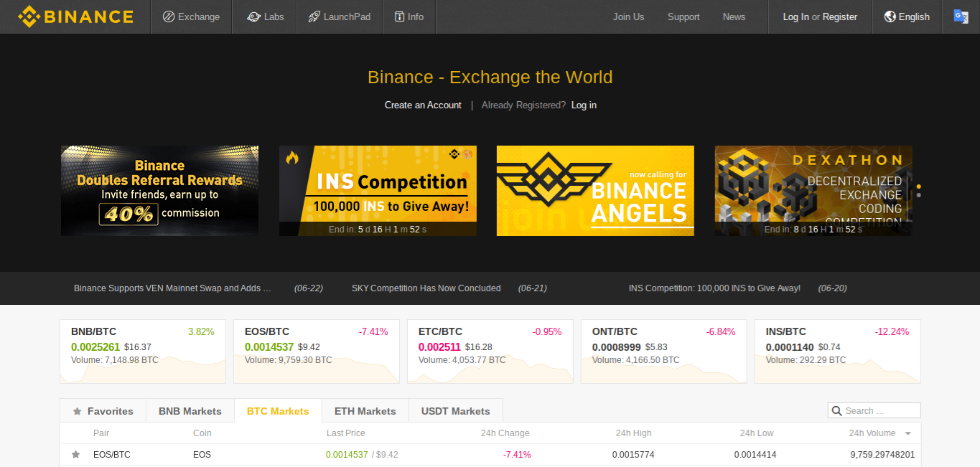Open the Binance Angels banner
This screenshot has width=980, height=467.
[595, 191]
